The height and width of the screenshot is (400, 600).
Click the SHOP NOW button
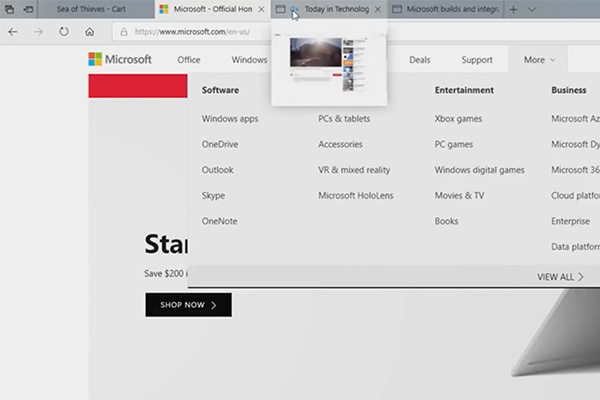coord(188,305)
